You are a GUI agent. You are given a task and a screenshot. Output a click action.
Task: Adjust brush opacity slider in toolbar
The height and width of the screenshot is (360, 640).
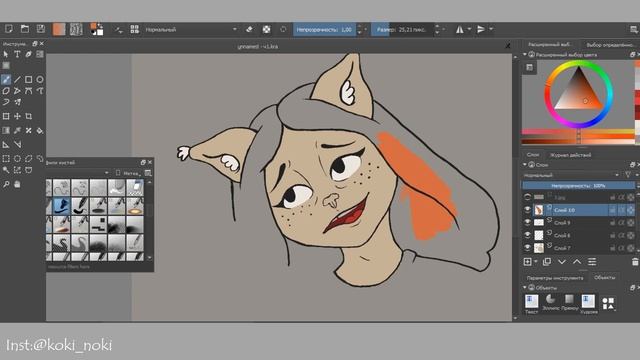(x=324, y=29)
